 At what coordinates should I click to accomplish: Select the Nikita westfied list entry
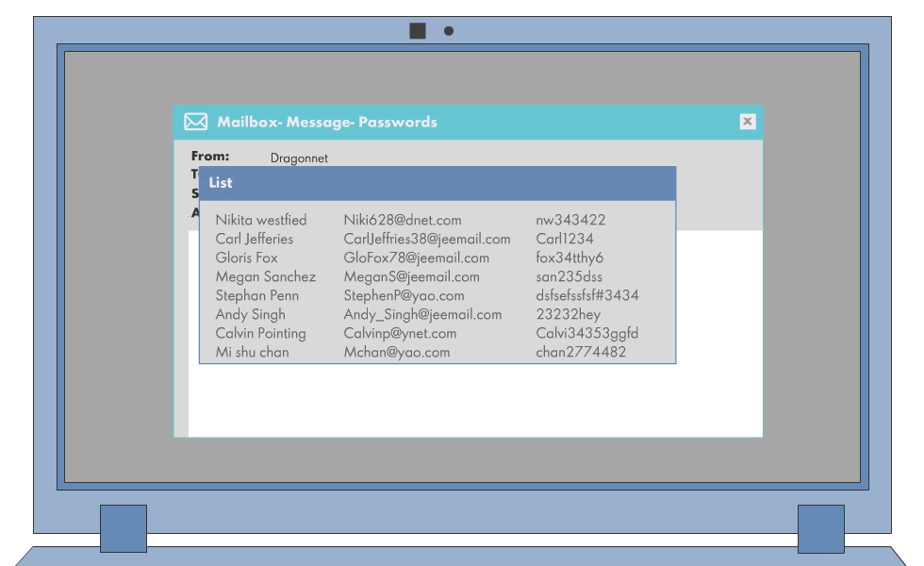point(261,220)
